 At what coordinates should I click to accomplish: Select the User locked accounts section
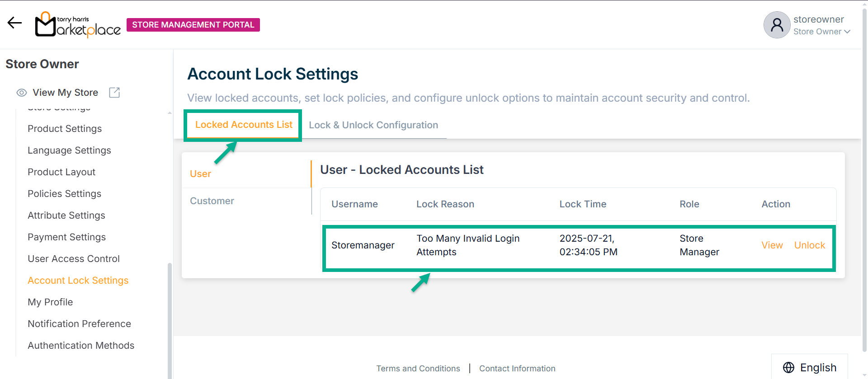point(200,174)
